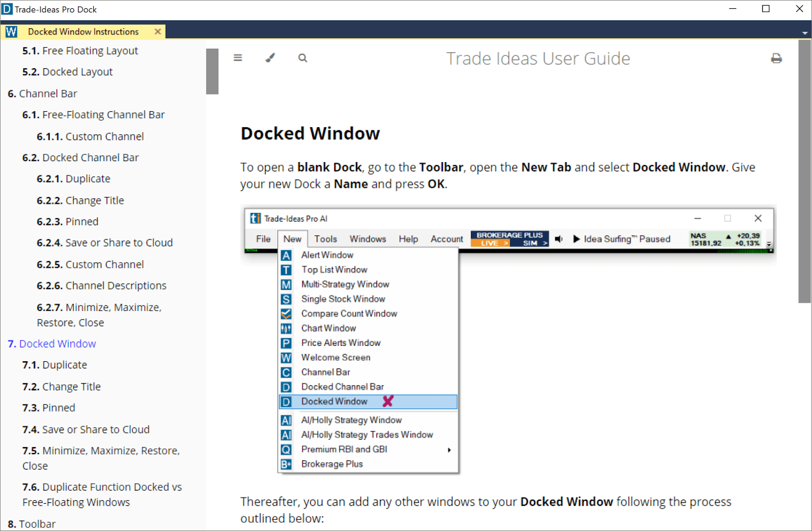Click the Premium RBI and GBI icon
This screenshot has width=812, height=531.
pos(286,449)
